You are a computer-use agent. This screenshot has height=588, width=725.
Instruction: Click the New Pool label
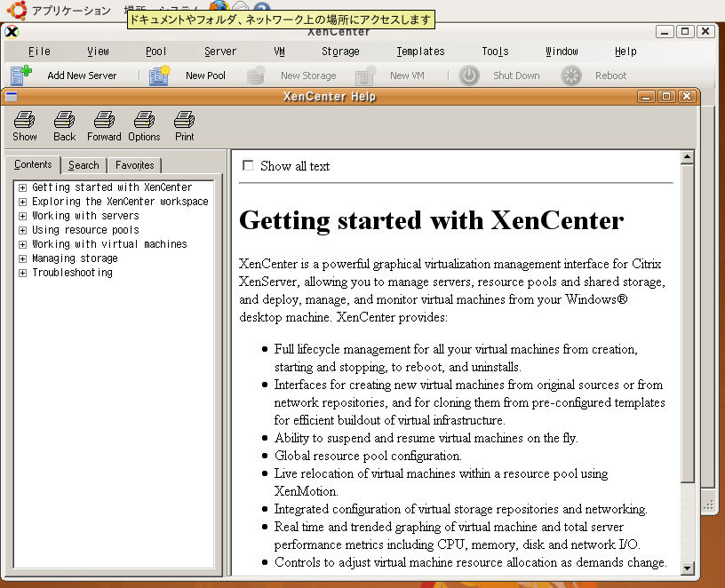[x=205, y=75]
